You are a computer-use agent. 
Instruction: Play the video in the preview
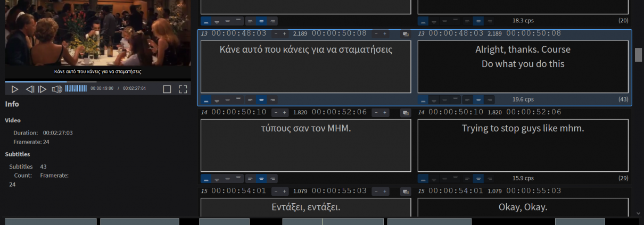coord(15,89)
